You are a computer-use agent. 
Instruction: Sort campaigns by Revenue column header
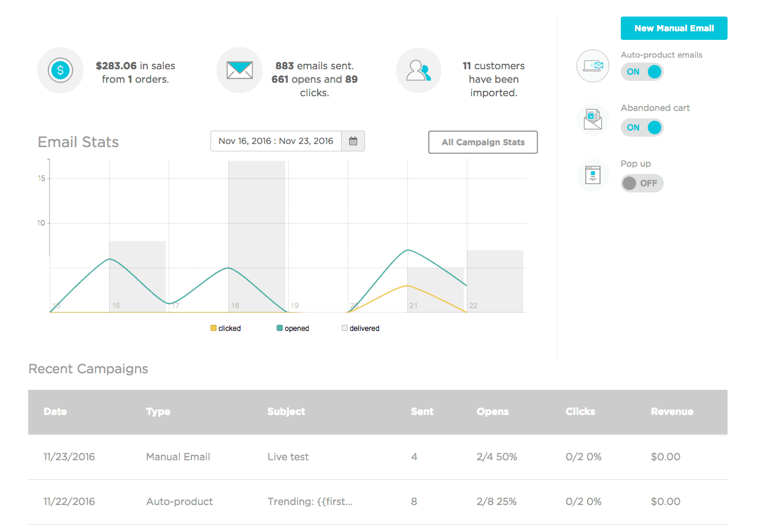[x=672, y=412]
